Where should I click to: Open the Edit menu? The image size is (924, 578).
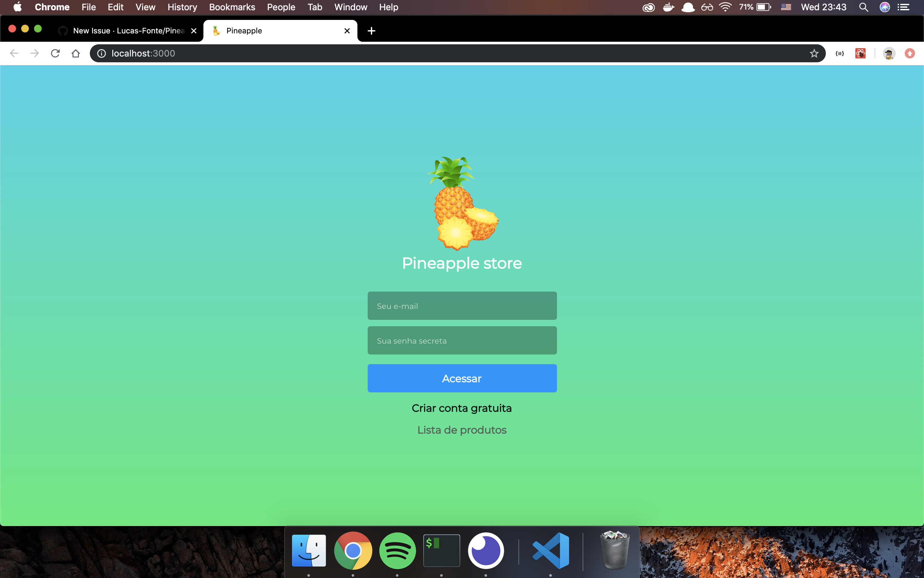115,7
